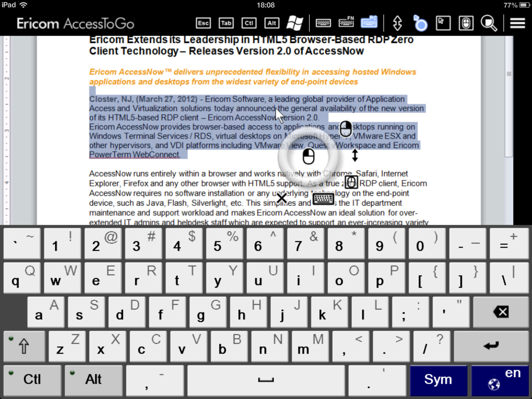Show the standard keyboard from the toolbar
This screenshot has height=399, width=532.
[x=323, y=23]
